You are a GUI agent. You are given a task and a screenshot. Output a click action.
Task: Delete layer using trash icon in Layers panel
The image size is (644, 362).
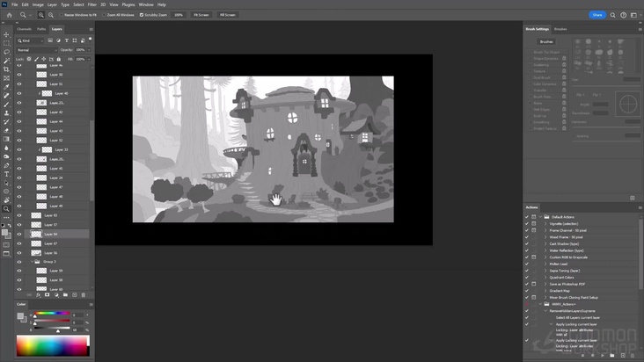pos(84,294)
